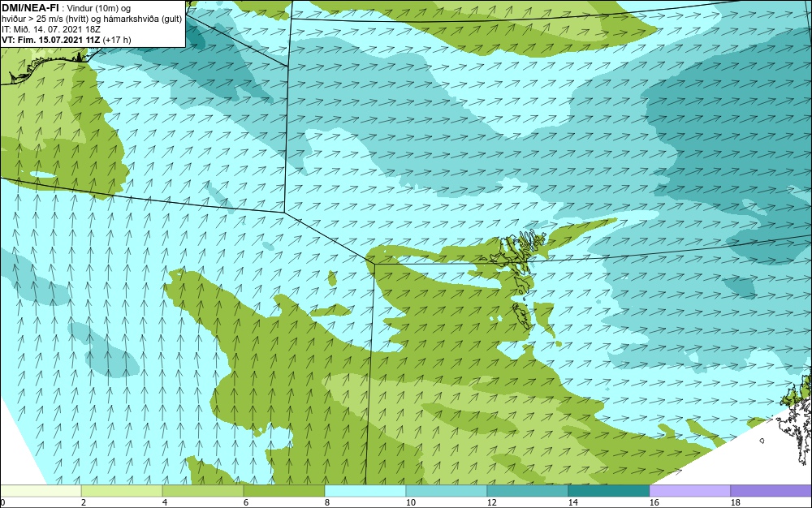Click the 0–2 m/s pale yellow legend swatch
812x508 pixels.
41,491
